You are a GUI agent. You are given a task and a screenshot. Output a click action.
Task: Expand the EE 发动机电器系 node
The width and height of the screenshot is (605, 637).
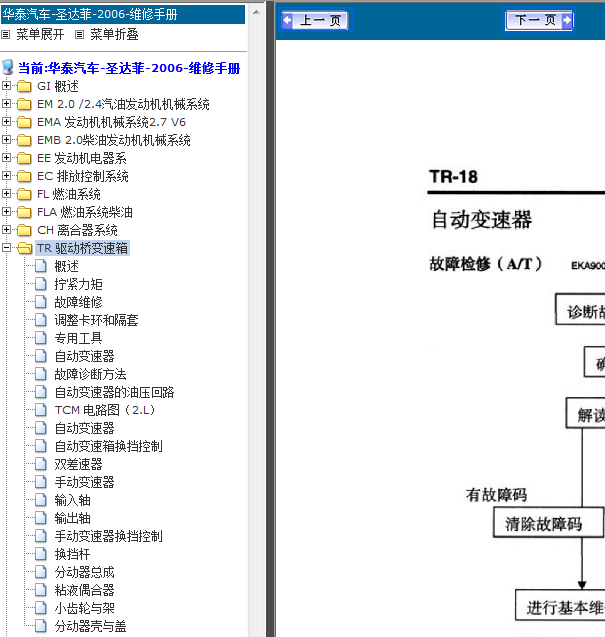click(x=6, y=157)
